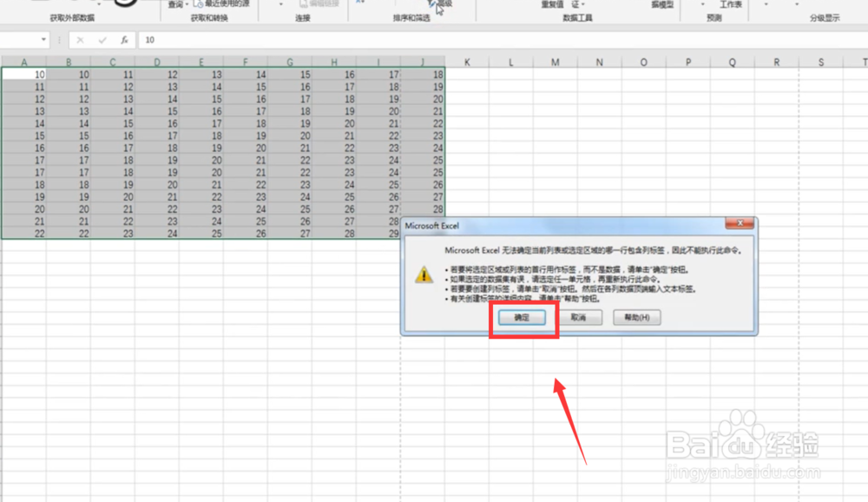Viewport: 868px width, 502px height.
Task: Select column N header
Action: 600,62
